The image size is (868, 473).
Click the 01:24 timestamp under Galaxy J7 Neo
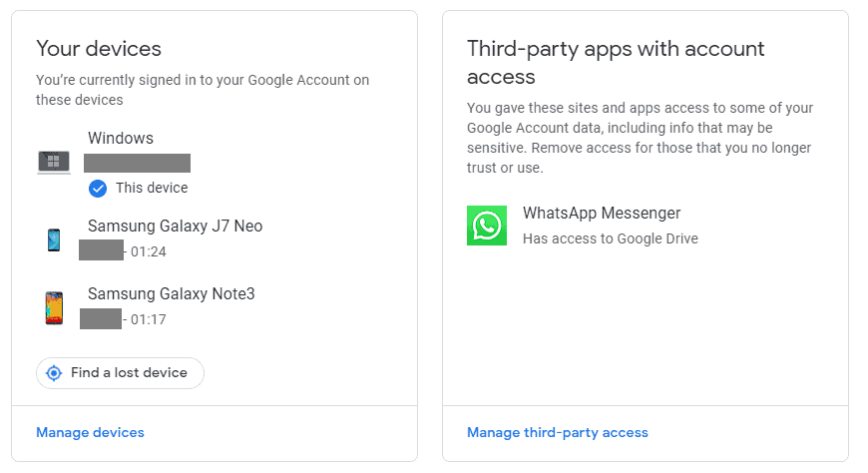pyautogui.click(x=148, y=251)
